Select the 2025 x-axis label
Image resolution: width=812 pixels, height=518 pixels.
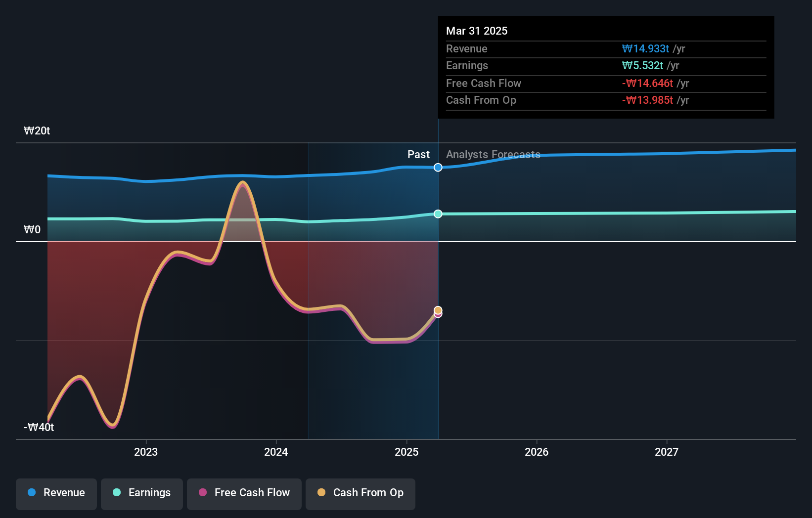(406, 452)
